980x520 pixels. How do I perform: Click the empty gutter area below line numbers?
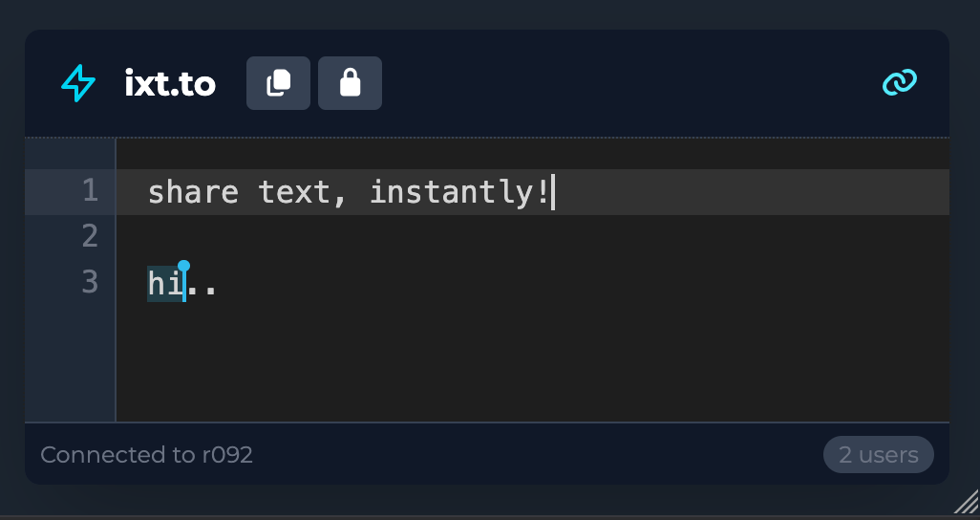71,363
